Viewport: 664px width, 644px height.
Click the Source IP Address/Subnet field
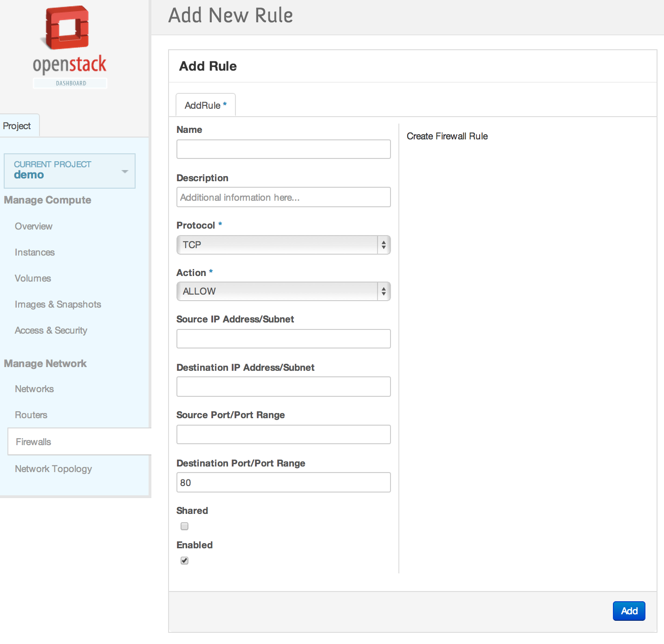coord(283,339)
